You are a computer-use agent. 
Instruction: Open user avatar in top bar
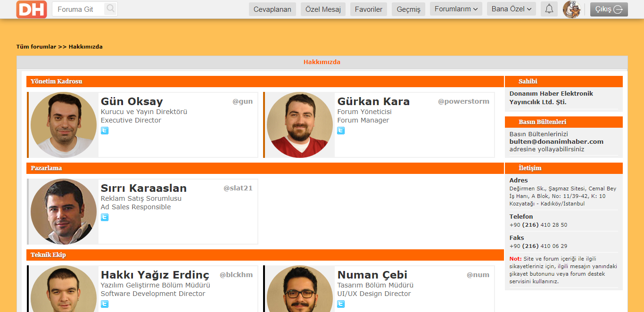tap(571, 9)
